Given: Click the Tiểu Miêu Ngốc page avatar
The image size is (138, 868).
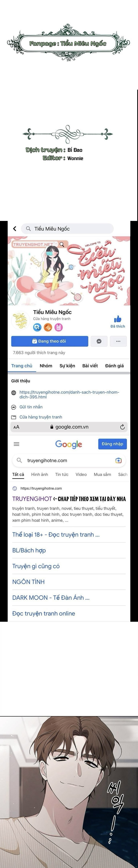Looking at the screenshot, I should (x=20, y=320).
